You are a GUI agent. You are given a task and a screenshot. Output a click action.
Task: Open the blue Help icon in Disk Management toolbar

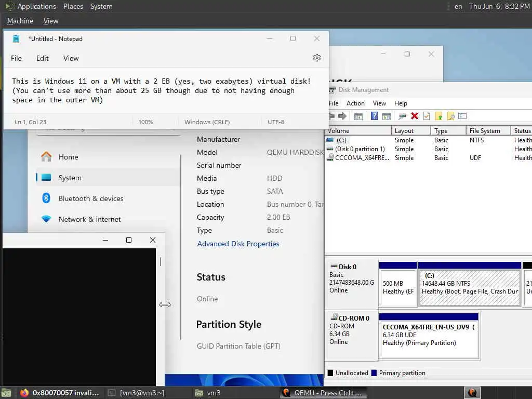pyautogui.click(x=374, y=116)
